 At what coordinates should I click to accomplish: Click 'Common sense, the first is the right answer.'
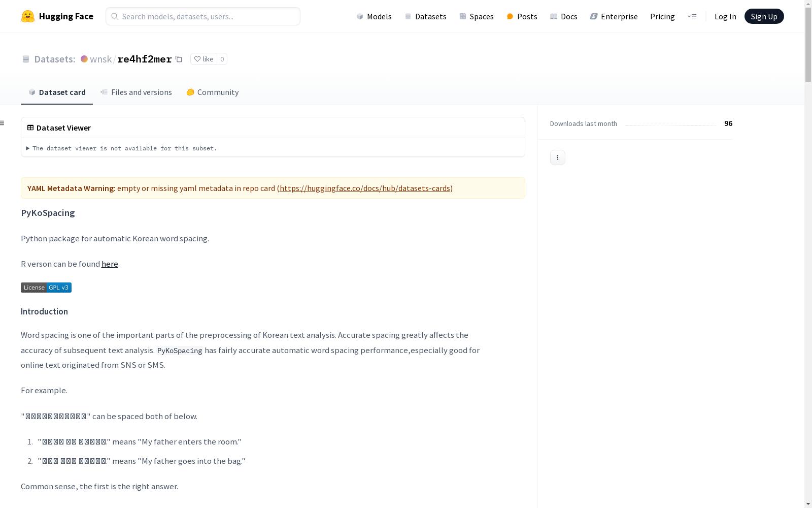99,486
